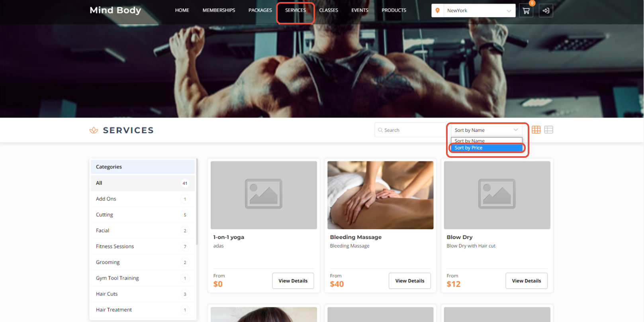Open the EVENTS page
644x322 pixels.
pos(360,10)
